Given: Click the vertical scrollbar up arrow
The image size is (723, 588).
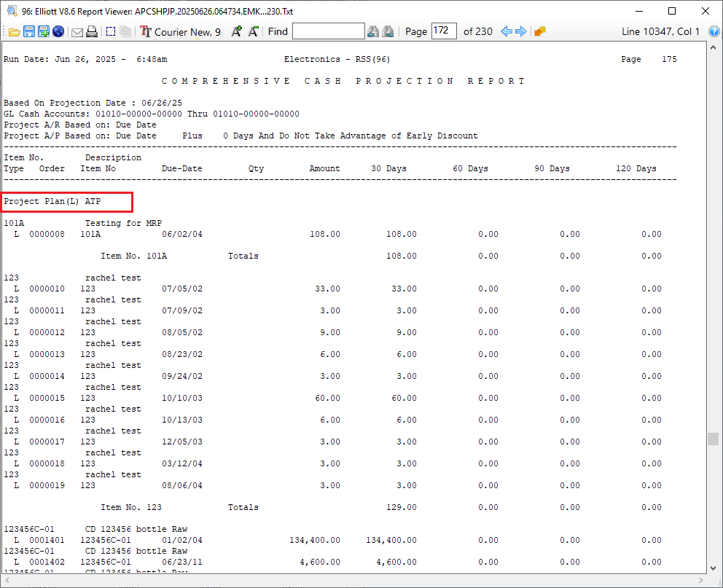Looking at the screenshot, I should pos(714,48).
